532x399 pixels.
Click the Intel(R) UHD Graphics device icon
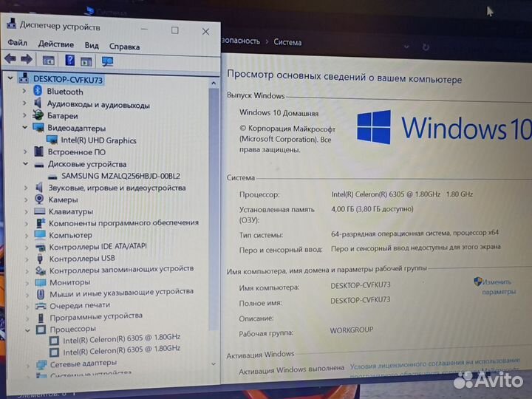[52, 140]
